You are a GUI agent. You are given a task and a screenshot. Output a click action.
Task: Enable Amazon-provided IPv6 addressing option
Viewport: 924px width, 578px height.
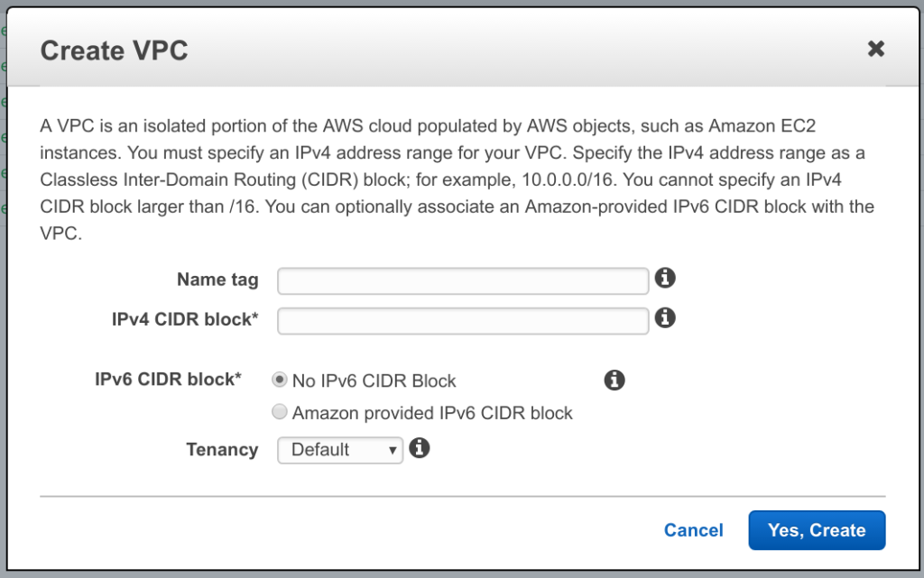pyautogui.click(x=280, y=412)
